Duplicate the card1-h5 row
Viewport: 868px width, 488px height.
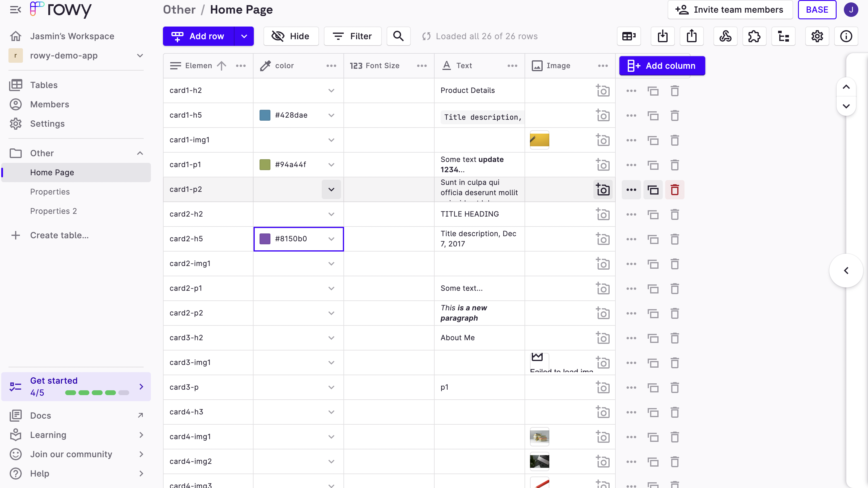click(x=653, y=116)
